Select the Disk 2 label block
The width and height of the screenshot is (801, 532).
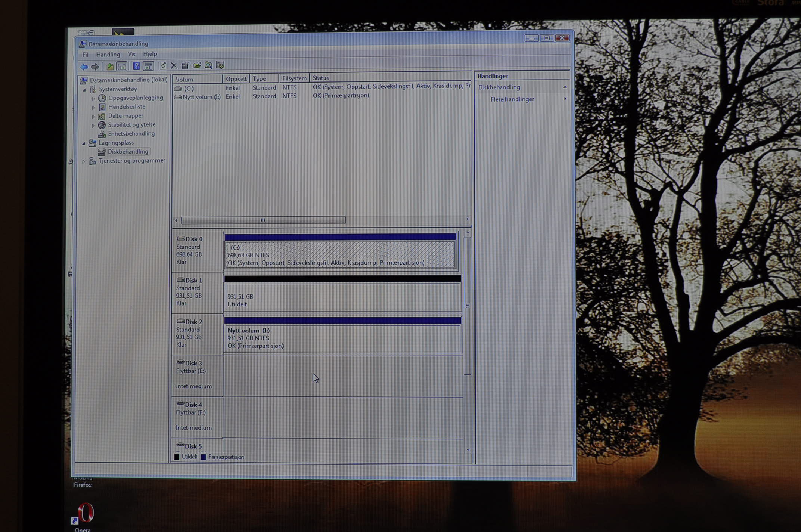[x=197, y=334]
